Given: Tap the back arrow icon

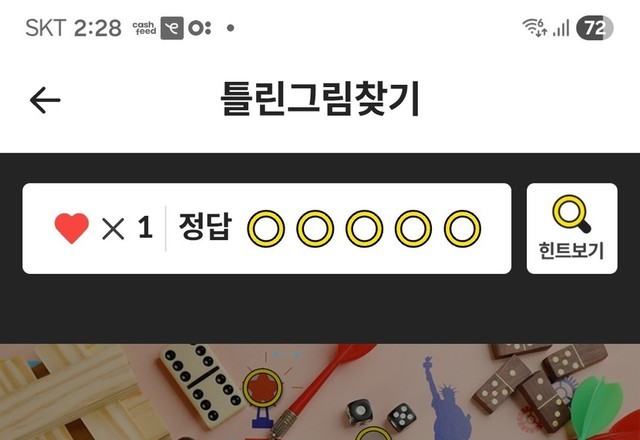Looking at the screenshot, I should (45, 100).
